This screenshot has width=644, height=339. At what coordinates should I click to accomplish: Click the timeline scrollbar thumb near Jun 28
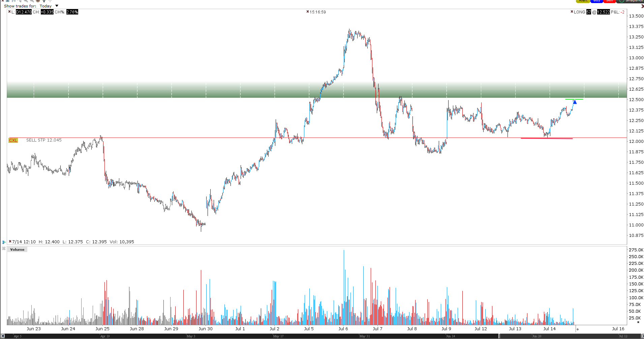coord(570,336)
